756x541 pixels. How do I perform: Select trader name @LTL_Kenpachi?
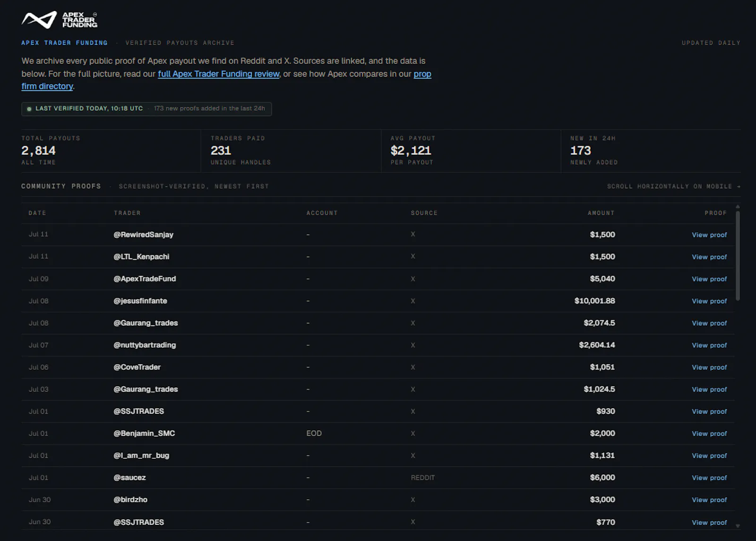pos(141,257)
